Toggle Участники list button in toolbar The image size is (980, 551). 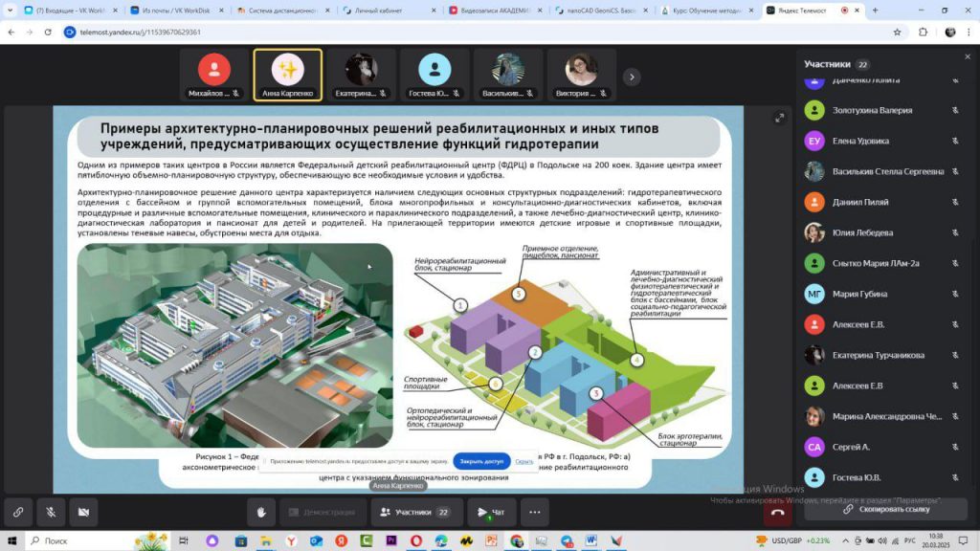[x=416, y=512]
